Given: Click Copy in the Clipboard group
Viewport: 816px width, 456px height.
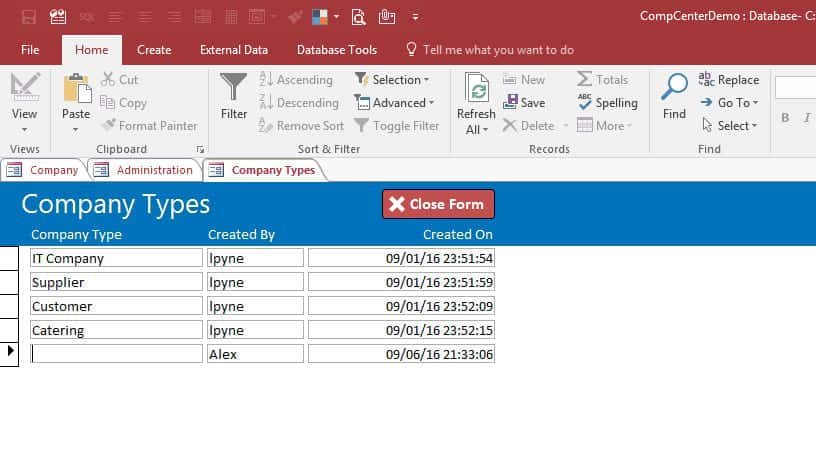Looking at the screenshot, I should (x=123, y=103).
